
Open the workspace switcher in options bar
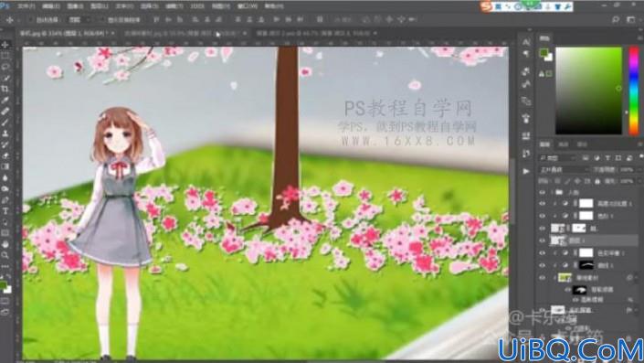[631, 19]
